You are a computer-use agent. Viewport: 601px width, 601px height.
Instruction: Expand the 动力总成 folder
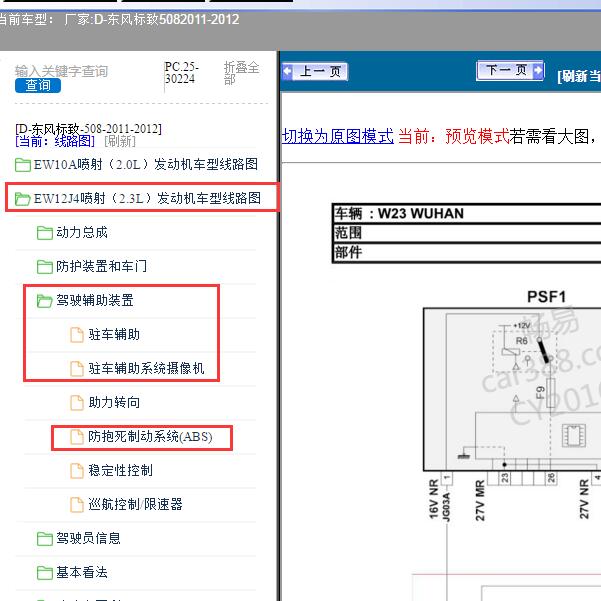coord(82,232)
